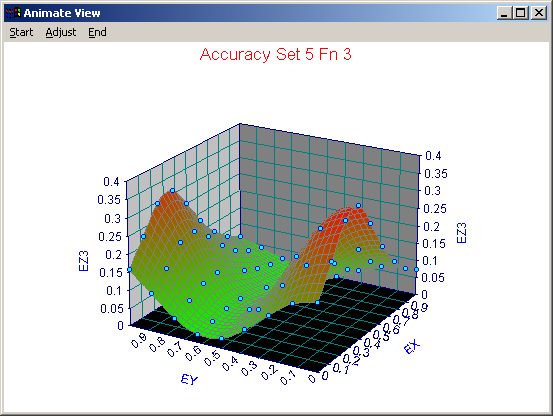
Task: Open the Adjust menu
Action: coord(61,32)
